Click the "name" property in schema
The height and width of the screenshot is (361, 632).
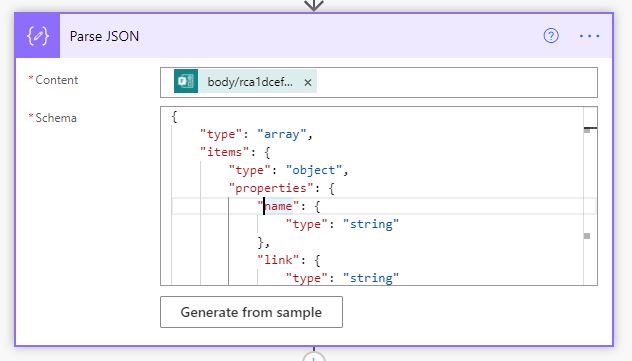tap(279, 206)
